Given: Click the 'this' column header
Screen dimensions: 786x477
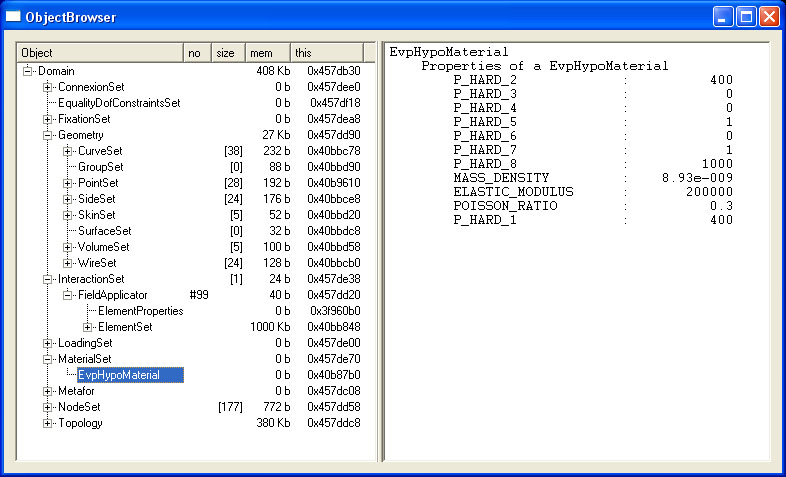Looking at the screenshot, I should coord(327,53).
